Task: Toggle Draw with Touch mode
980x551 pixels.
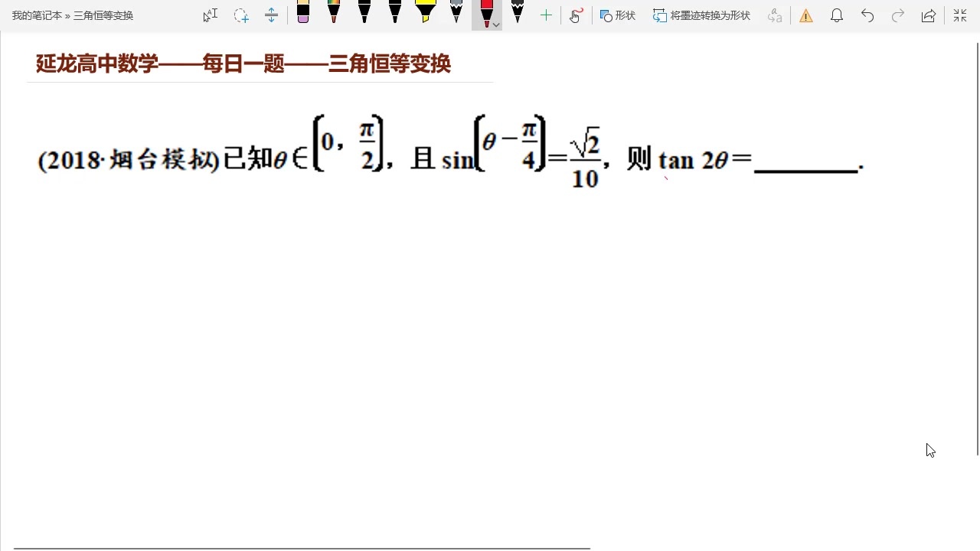Action: [577, 15]
